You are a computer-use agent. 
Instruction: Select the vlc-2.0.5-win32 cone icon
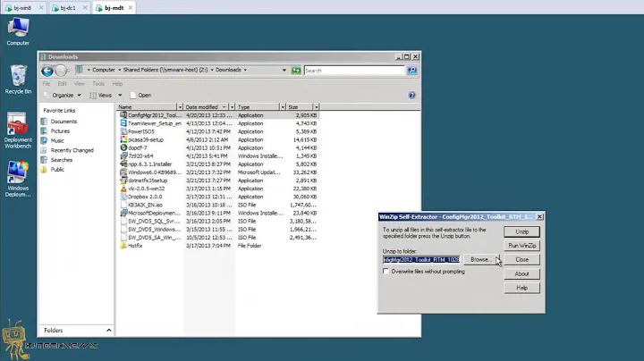123,189
